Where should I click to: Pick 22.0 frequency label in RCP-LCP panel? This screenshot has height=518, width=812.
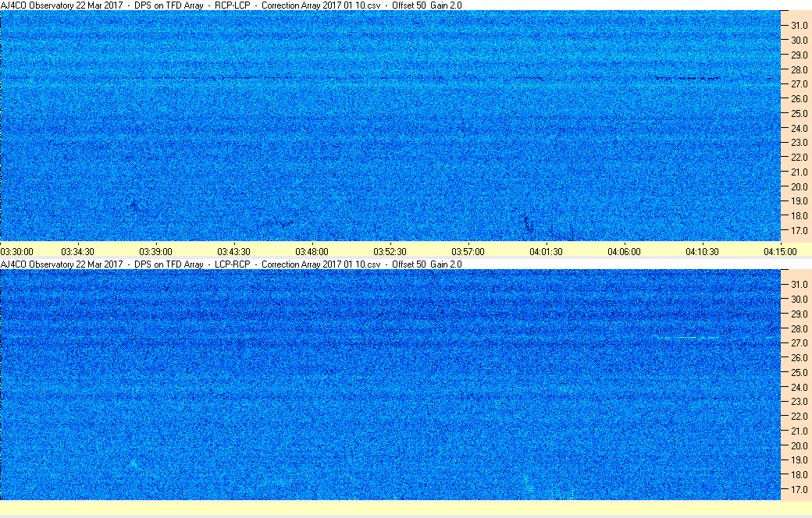pyautogui.click(x=799, y=158)
